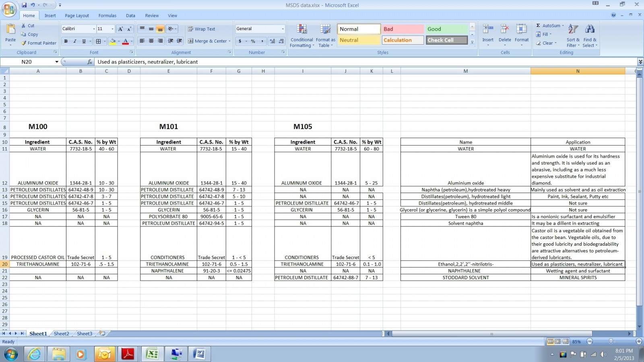Screen dimensions: 644x362
Task: Activate the Format Painter
Action: (x=39, y=43)
